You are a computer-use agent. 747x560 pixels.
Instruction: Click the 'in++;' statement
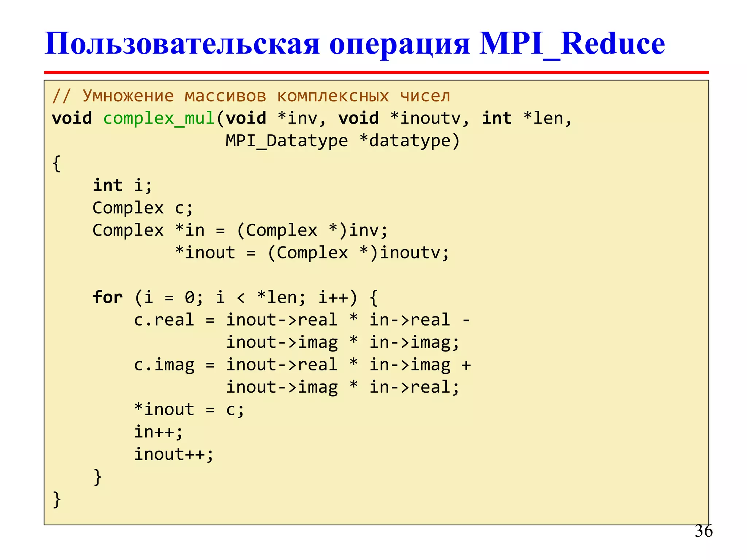(x=158, y=432)
